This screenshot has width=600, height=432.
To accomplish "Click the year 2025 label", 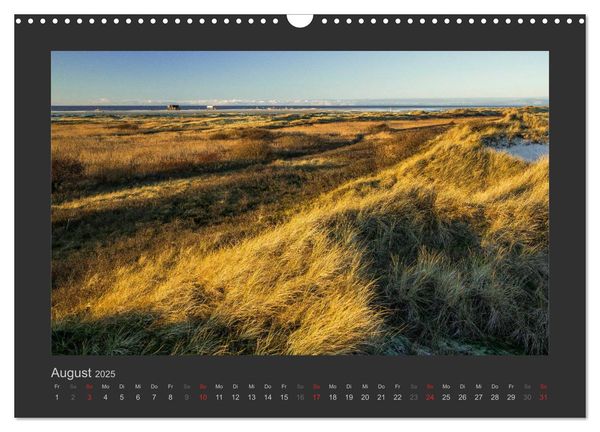I will point(105,374).
